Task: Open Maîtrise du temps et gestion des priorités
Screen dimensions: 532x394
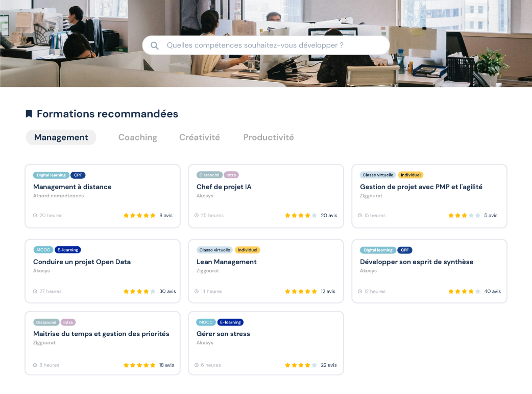Action: point(101,334)
